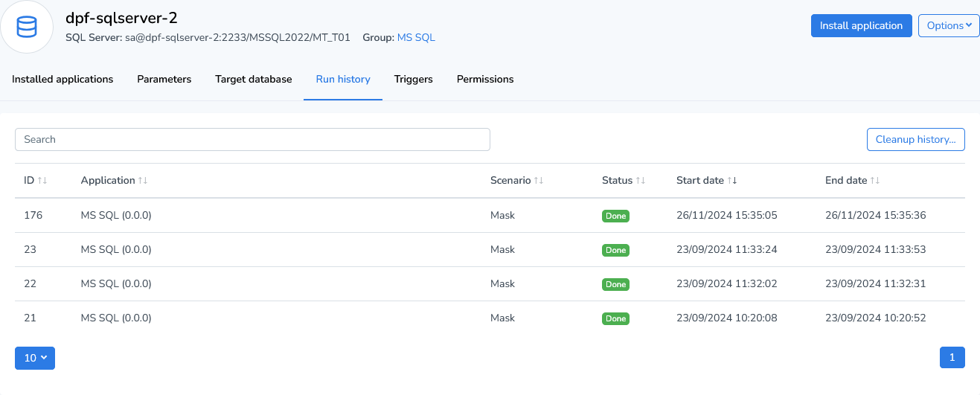
Task: Open the Permissions tab
Action: (484, 79)
